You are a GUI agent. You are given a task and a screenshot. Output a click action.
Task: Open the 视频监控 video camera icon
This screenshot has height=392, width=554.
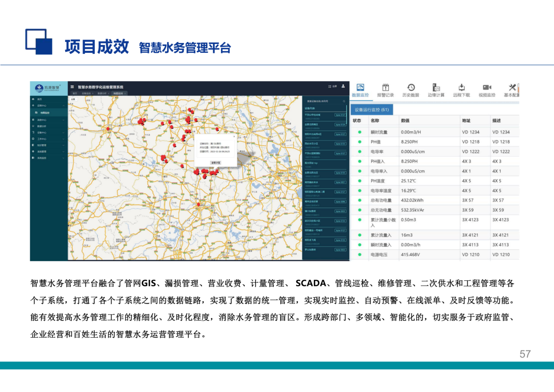click(487, 87)
